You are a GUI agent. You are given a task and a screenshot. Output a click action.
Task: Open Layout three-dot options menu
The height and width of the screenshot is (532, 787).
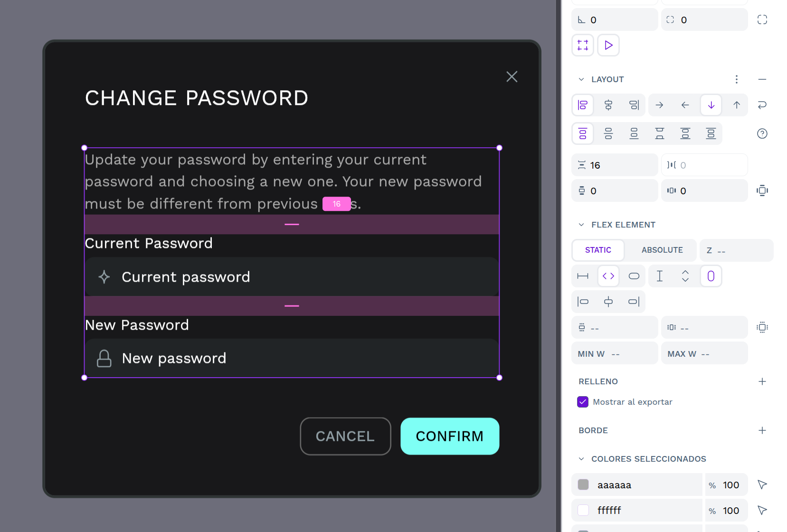coord(736,79)
